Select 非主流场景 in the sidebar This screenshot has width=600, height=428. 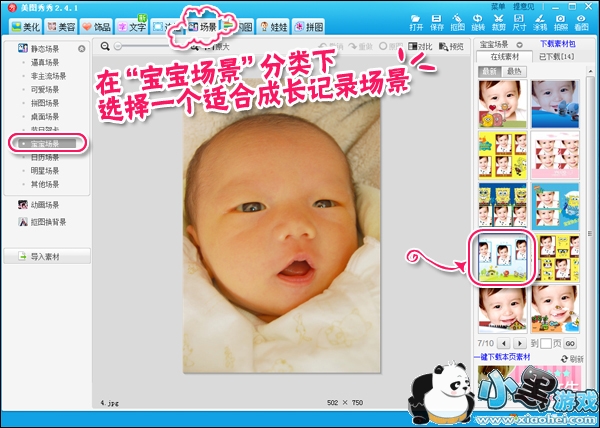[x=48, y=76]
